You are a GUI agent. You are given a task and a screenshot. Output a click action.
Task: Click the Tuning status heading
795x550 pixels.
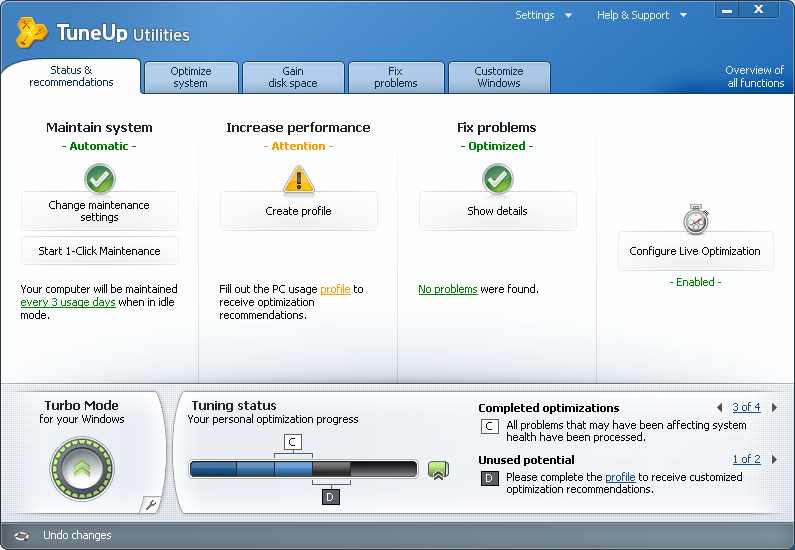(234, 406)
